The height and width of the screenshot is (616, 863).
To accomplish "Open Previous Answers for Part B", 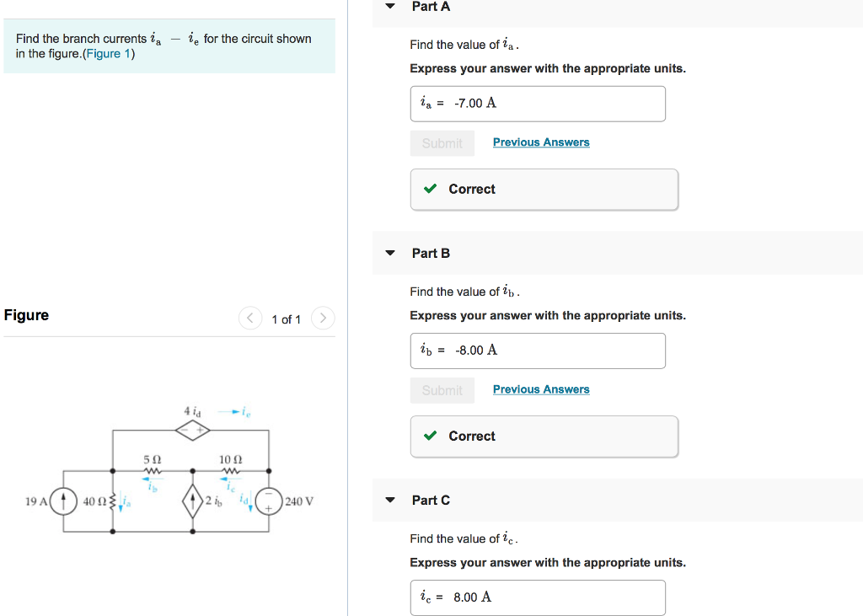I will pyautogui.click(x=541, y=388).
